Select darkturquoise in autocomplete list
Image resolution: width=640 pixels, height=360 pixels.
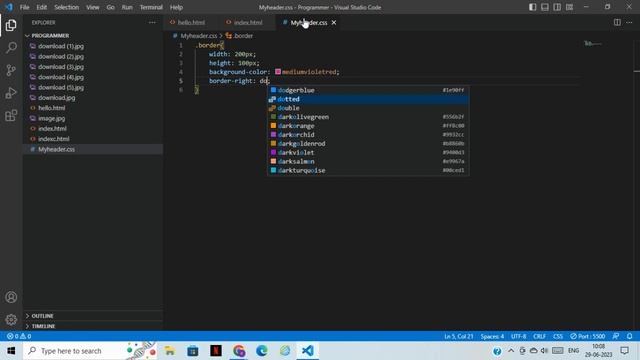(368, 170)
